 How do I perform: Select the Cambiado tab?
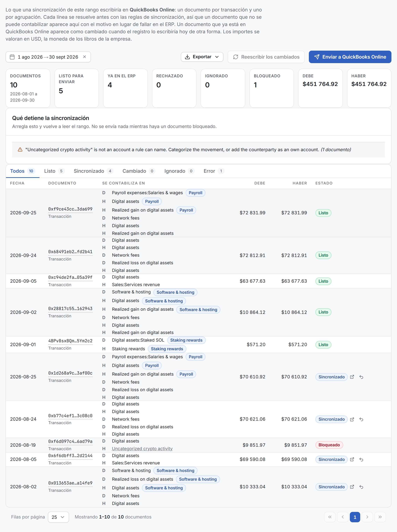139,171
